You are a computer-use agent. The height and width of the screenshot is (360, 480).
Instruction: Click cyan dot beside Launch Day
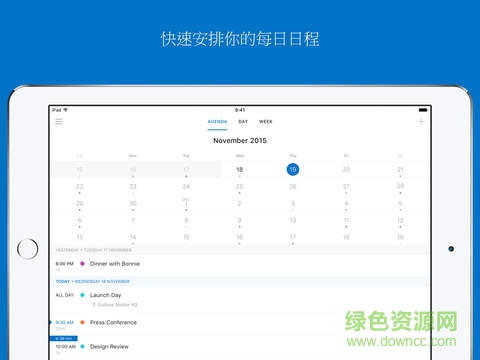point(82,295)
